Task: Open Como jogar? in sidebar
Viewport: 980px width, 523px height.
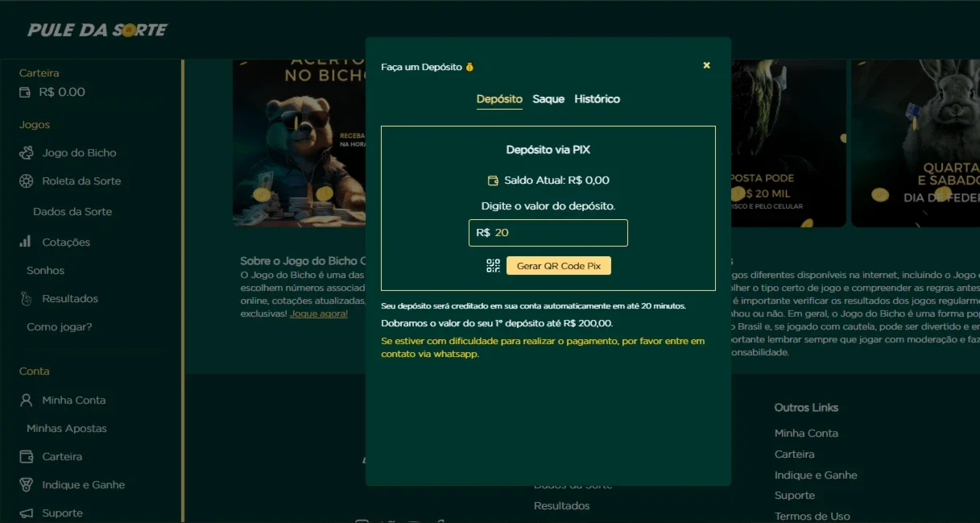Action: (60, 326)
